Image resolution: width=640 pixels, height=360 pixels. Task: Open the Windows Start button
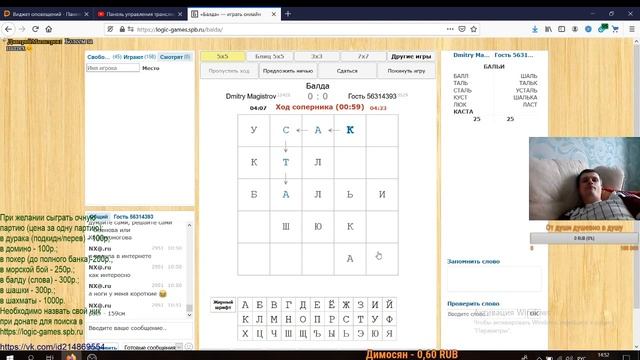(x=10, y=357)
